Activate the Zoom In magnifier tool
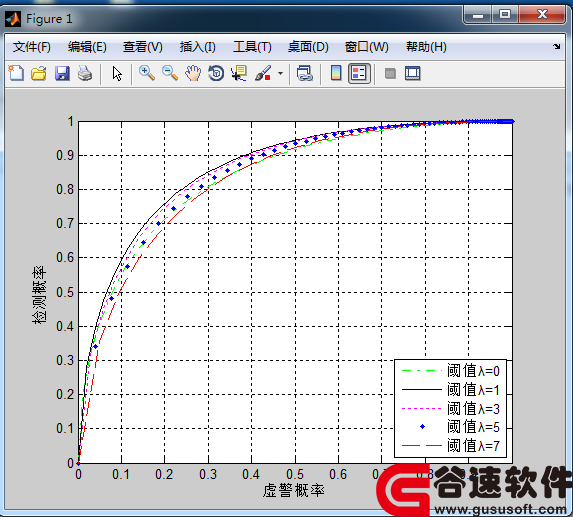Screen dimensions: 573x517 click(x=147, y=73)
